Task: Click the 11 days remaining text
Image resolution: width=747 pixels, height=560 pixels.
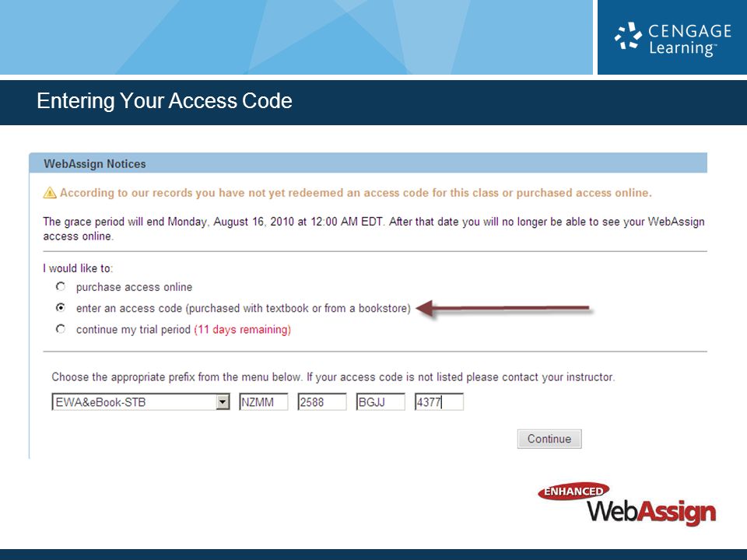Action: 243,330
